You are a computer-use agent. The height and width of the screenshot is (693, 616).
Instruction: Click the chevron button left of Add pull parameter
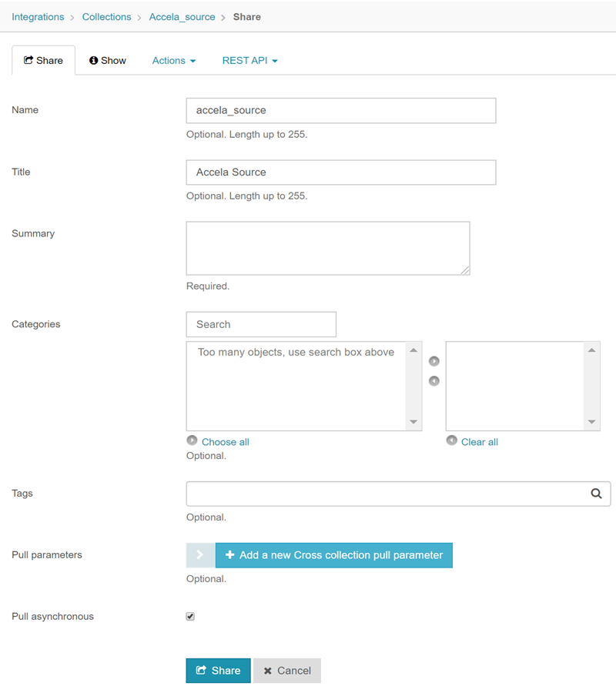click(x=200, y=555)
